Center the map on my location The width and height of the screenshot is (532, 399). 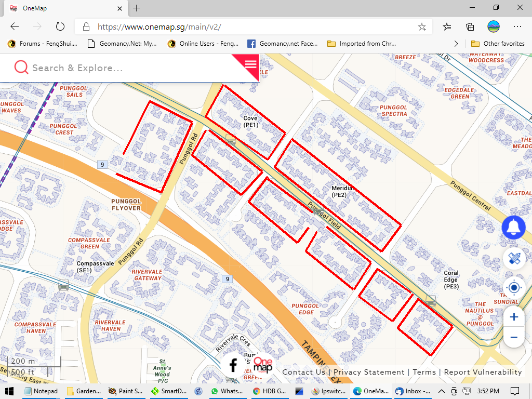tap(514, 287)
